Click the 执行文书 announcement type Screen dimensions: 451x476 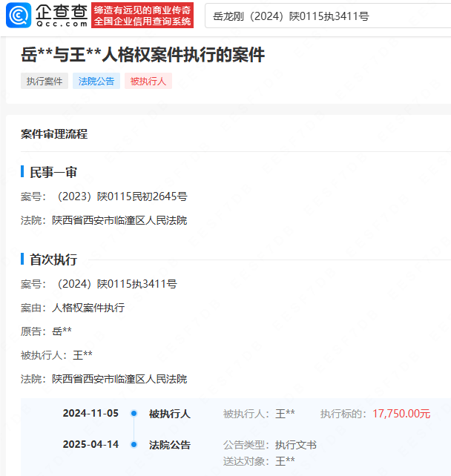(296, 445)
